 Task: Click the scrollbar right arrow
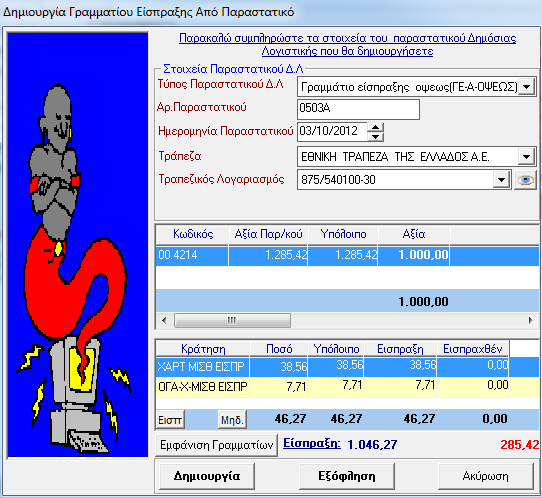click(x=531, y=320)
